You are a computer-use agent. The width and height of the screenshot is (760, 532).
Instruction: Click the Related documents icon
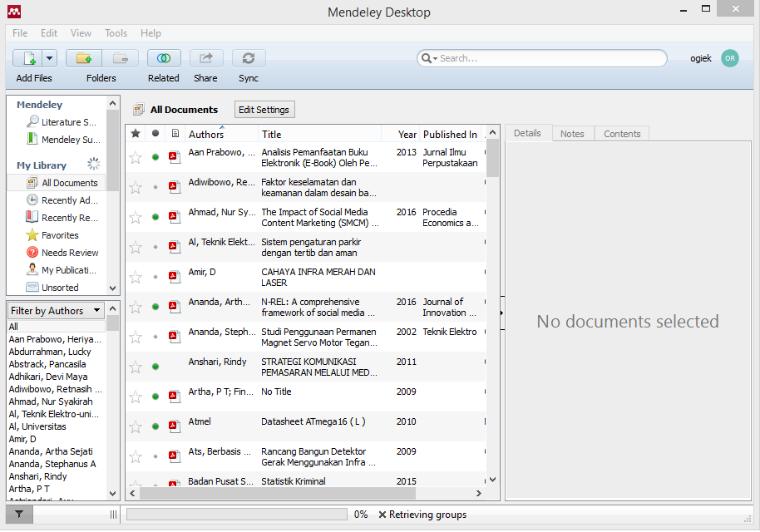[164, 59]
